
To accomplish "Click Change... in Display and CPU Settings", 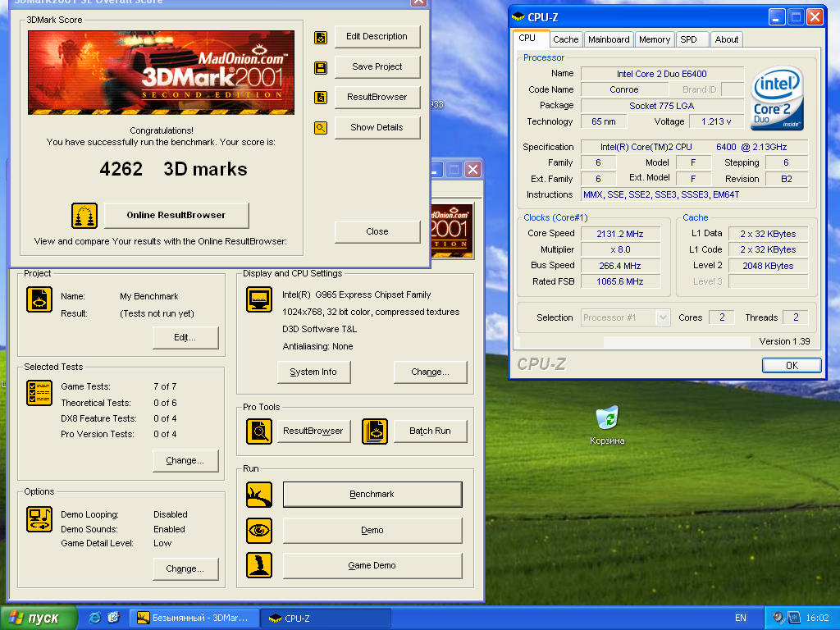I will click(x=430, y=372).
